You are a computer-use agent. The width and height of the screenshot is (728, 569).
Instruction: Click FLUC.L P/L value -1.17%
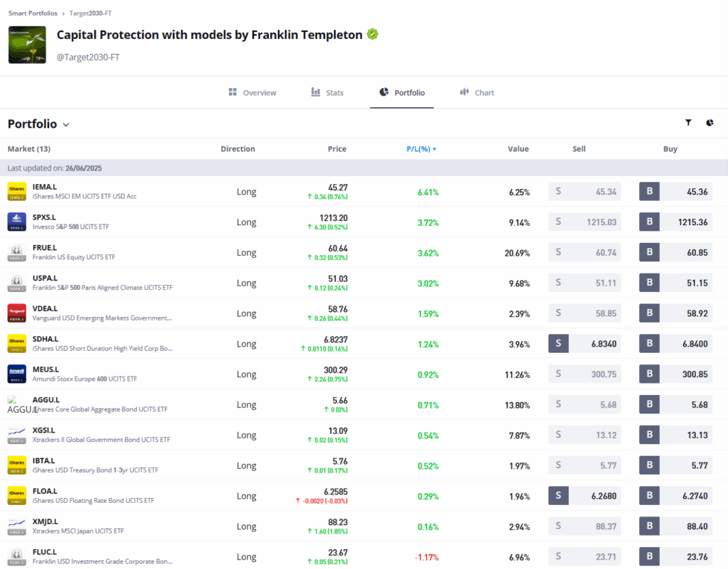(x=427, y=557)
